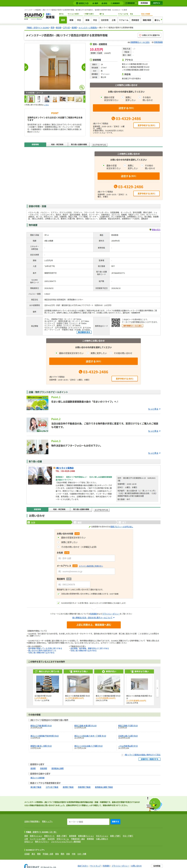Switch to the upper 取り扱い店舗の情報 tab

(79, 145)
